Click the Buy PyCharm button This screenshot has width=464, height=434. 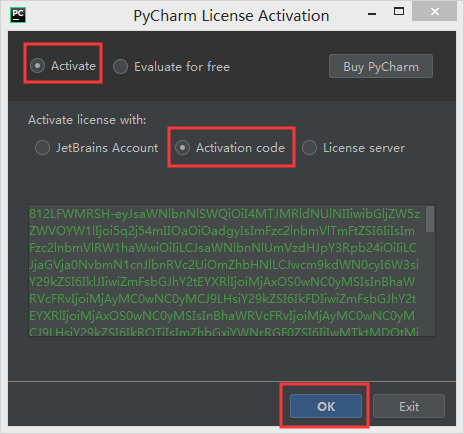click(381, 66)
